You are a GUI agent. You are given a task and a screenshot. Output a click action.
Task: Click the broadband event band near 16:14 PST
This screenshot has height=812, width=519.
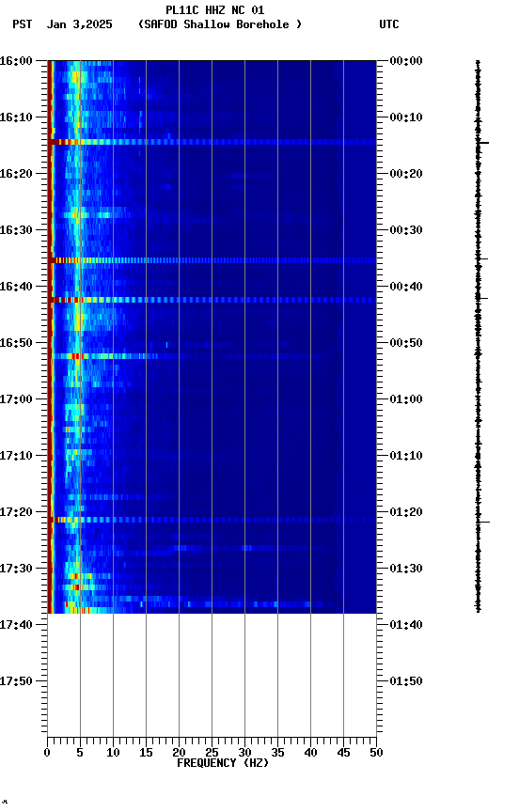coord(212,142)
